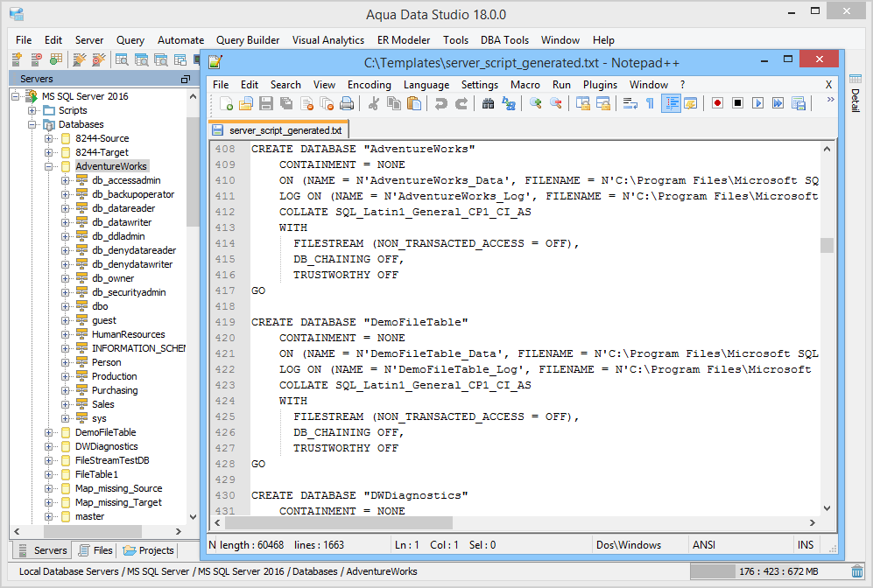Toggle the Show all characters pilcrow icon
The image size is (873, 588).
(x=650, y=103)
